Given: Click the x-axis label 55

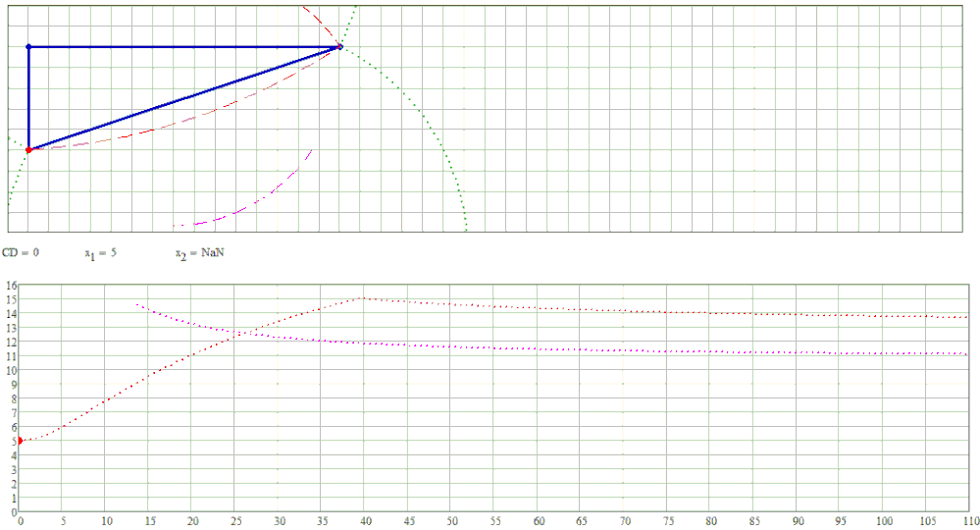Looking at the screenshot, I should pyautogui.click(x=495, y=520).
